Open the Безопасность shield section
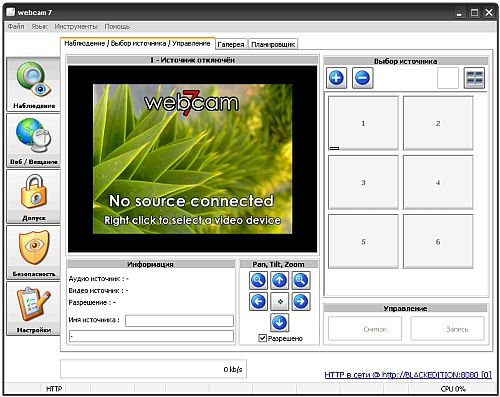Image resolution: width=500 pixels, height=397 pixels. pos(34,253)
